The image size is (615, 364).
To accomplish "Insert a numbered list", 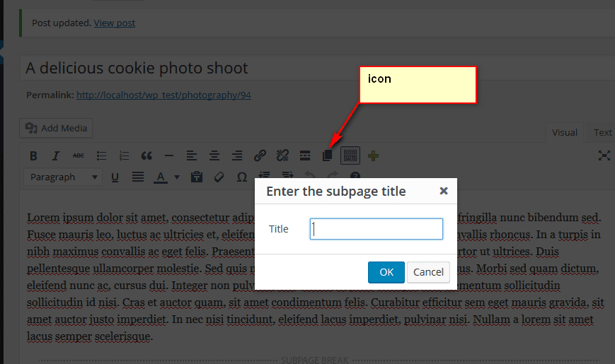I will click(x=124, y=155).
